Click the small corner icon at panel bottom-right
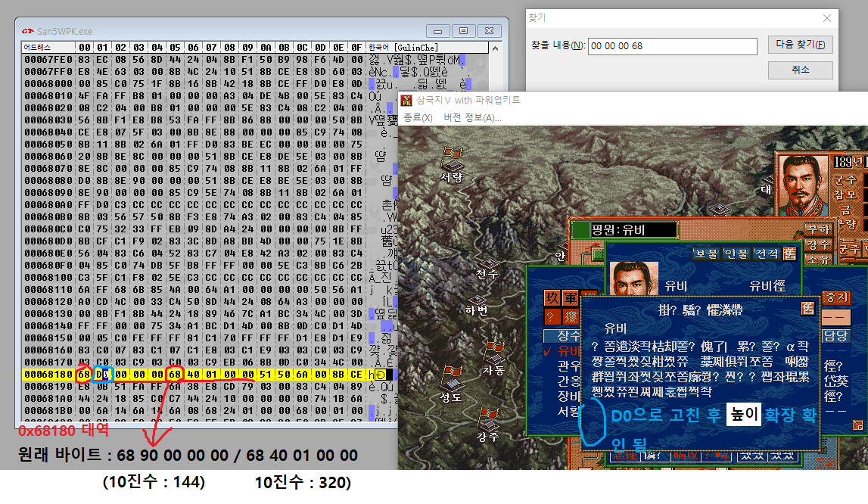Screen dimensions: 868x504 pos(857,425)
